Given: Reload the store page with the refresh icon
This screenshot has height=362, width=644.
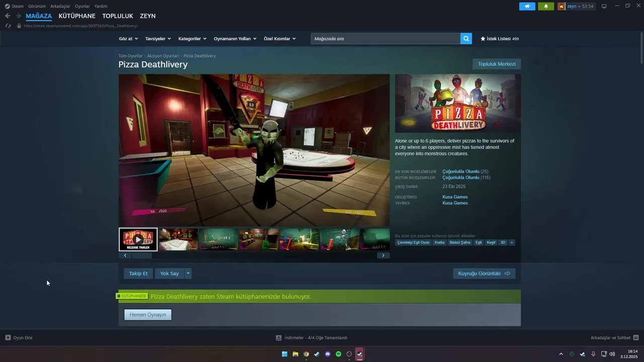Looking at the screenshot, I should (x=8, y=26).
